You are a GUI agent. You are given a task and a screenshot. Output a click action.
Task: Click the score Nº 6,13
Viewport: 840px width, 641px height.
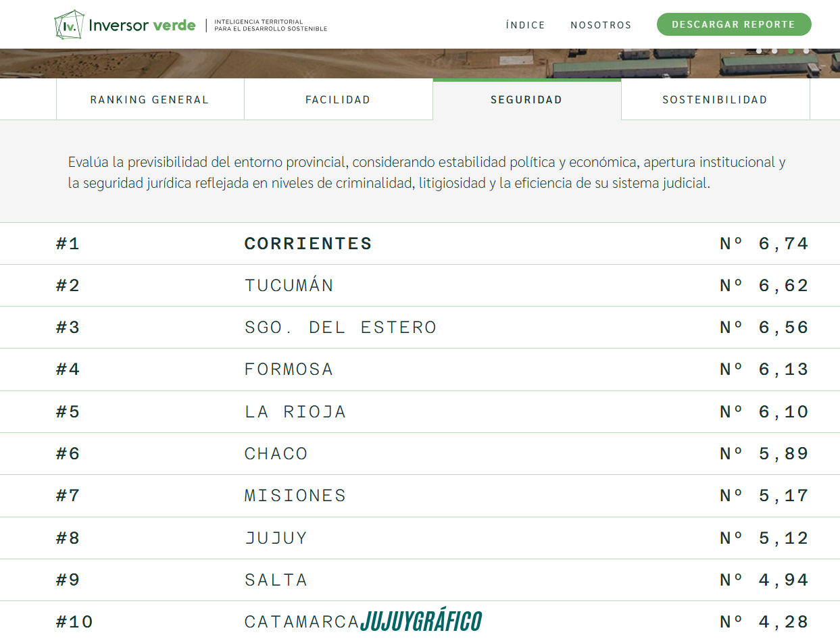[764, 369]
